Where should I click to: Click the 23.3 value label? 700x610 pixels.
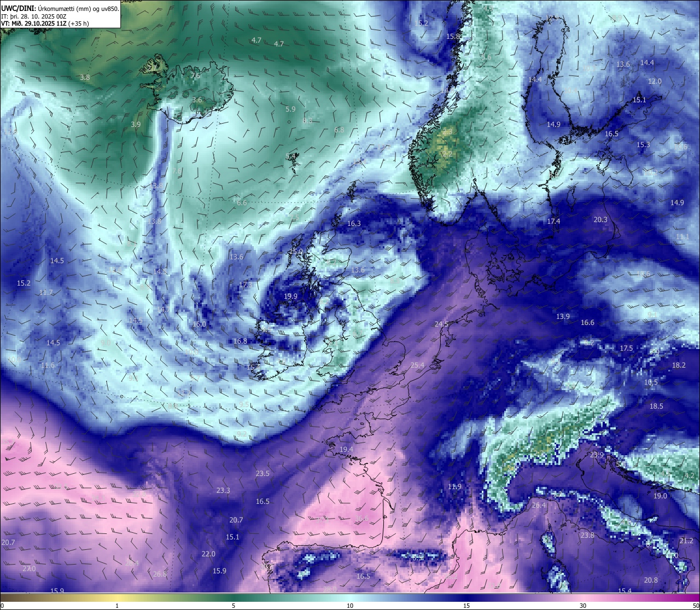coord(223,490)
